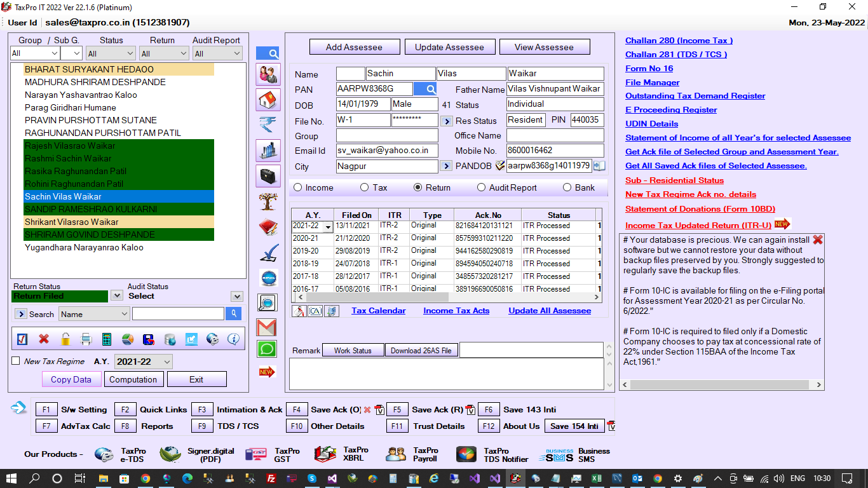Open Chrome from the Windows taskbar
The height and width of the screenshot is (488, 868).
[146, 478]
